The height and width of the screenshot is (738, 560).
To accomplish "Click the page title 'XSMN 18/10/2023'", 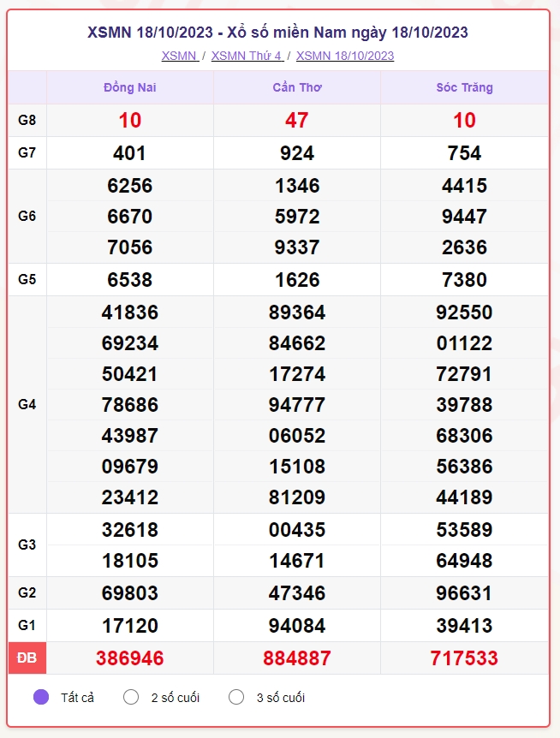I will [x=150, y=33].
